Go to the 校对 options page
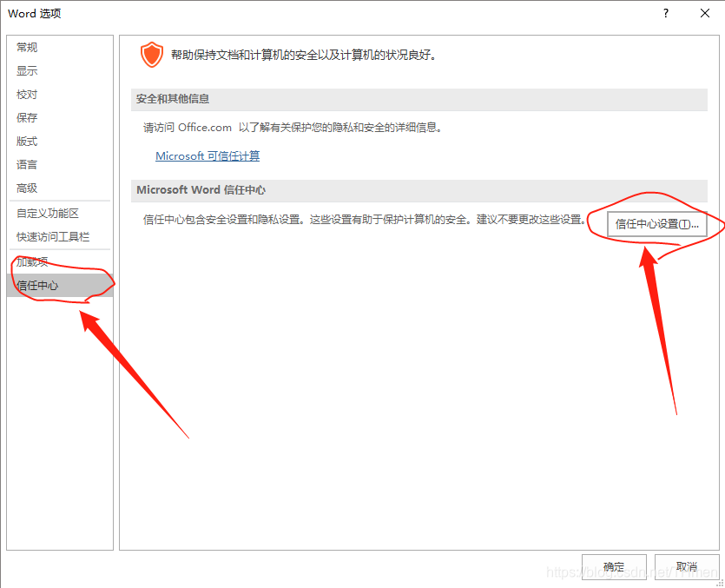This screenshot has width=725, height=588. point(60,95)
